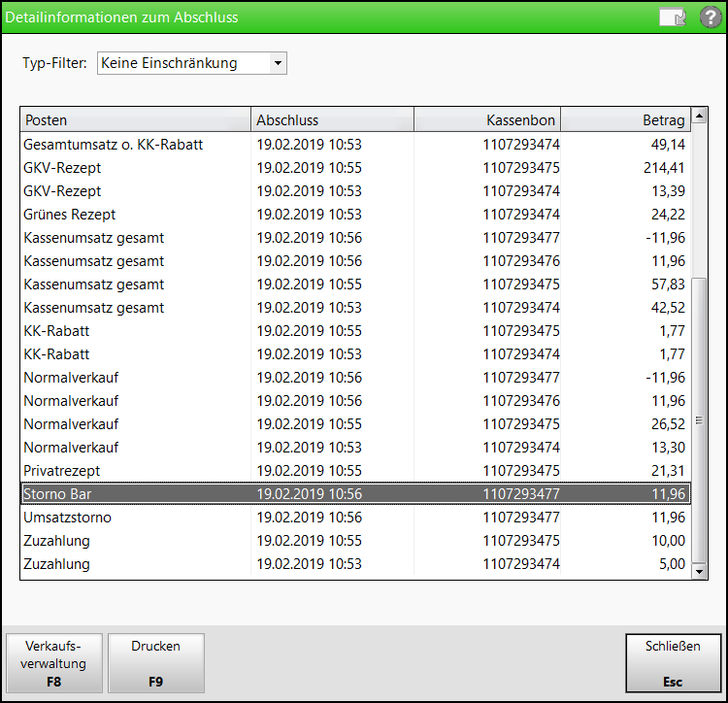Click the scrollbar up arrow

pos(700,118)
